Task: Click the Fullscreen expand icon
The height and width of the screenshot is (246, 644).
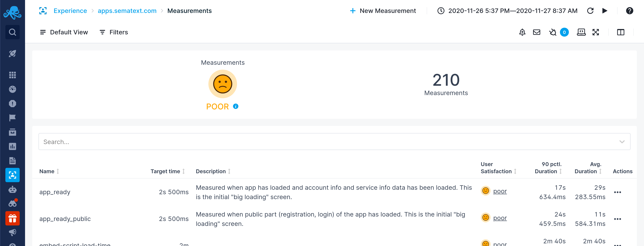Action: pos(596,32)
